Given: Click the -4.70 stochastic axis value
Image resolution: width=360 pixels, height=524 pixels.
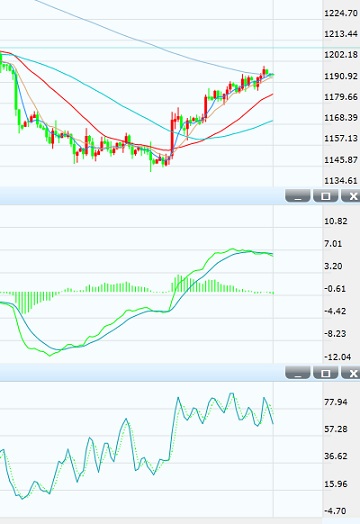Looking at the screenshot, I should point(335,511).
